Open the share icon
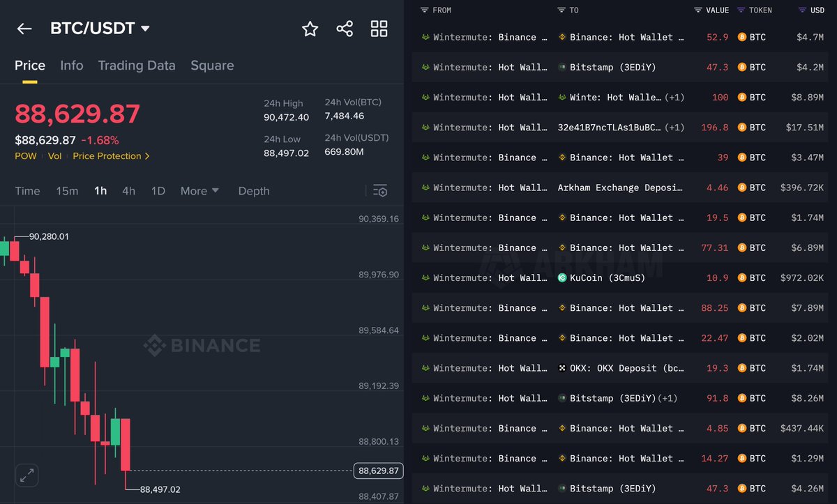Viewport: 837px width, 504px height. pyautogui.click(x=345, y=29)
